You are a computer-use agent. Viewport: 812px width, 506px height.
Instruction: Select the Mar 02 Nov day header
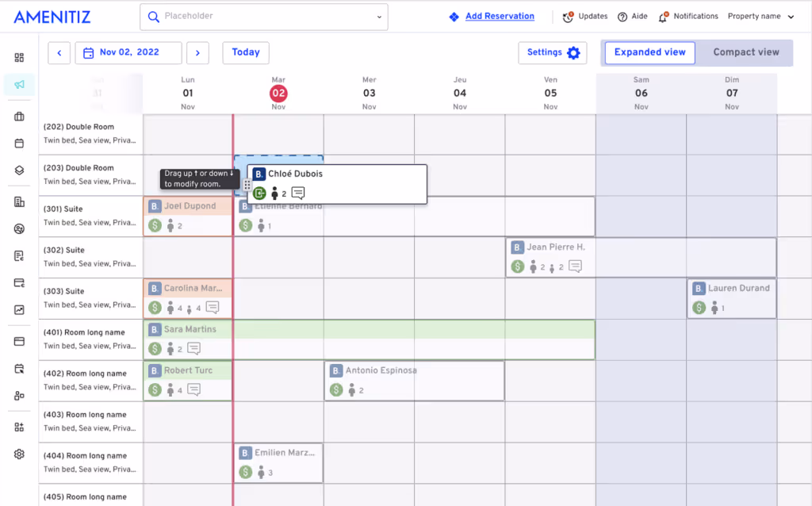tap(278, 94)
